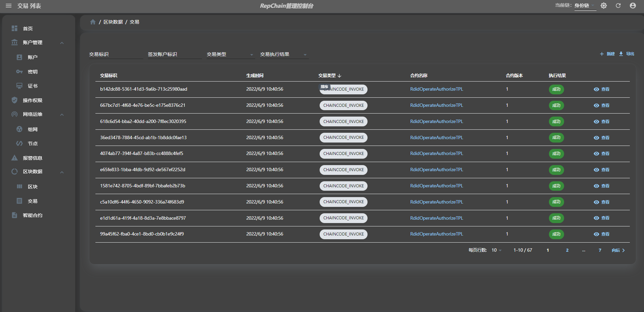Click the 智能合约 document icon
This screenshot has width=644, height=312.
tap(14, 215)
